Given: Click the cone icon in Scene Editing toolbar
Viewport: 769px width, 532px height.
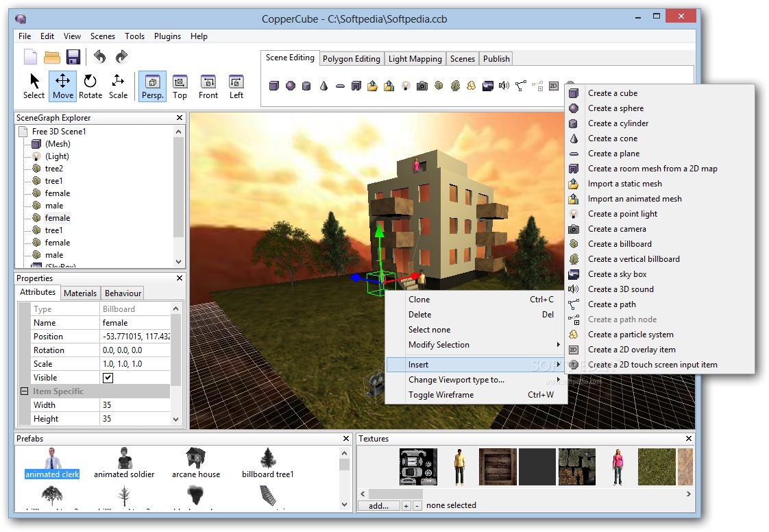Looking at the screenshot, I should click(324, 86).
